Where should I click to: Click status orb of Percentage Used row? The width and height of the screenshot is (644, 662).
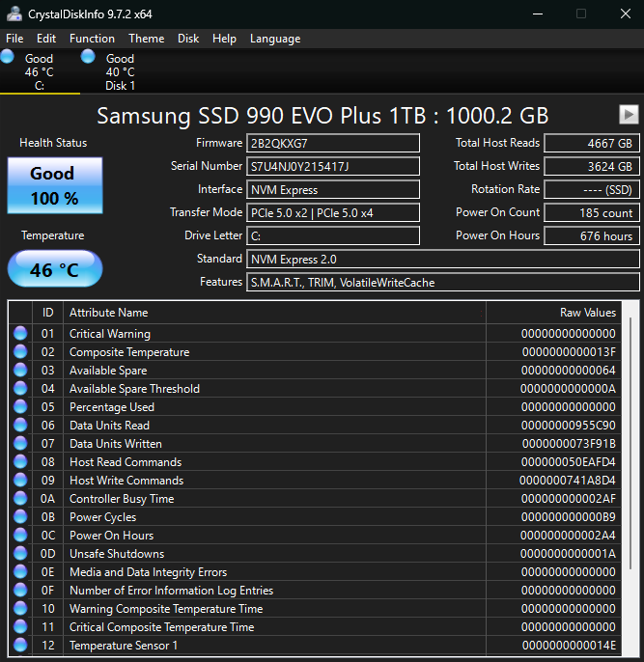[20, 406]
